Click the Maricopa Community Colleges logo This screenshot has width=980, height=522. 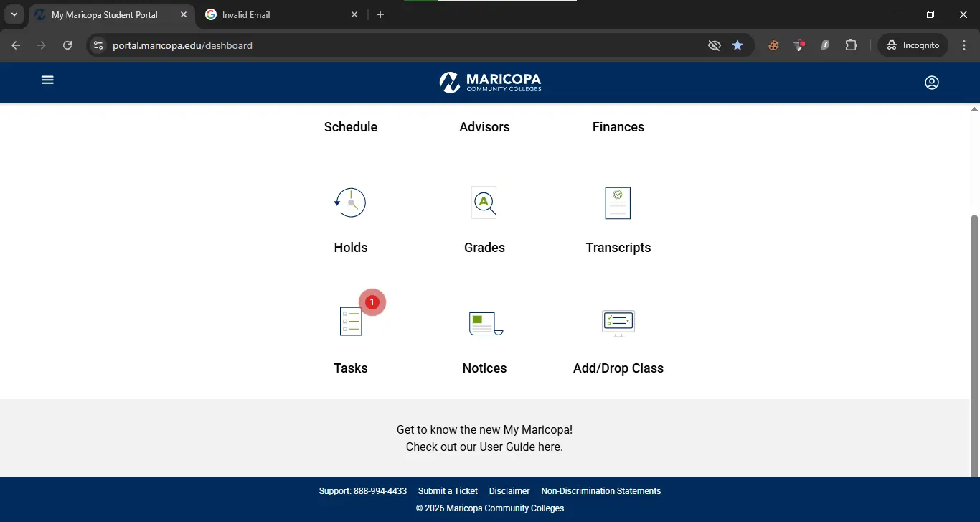490,83
